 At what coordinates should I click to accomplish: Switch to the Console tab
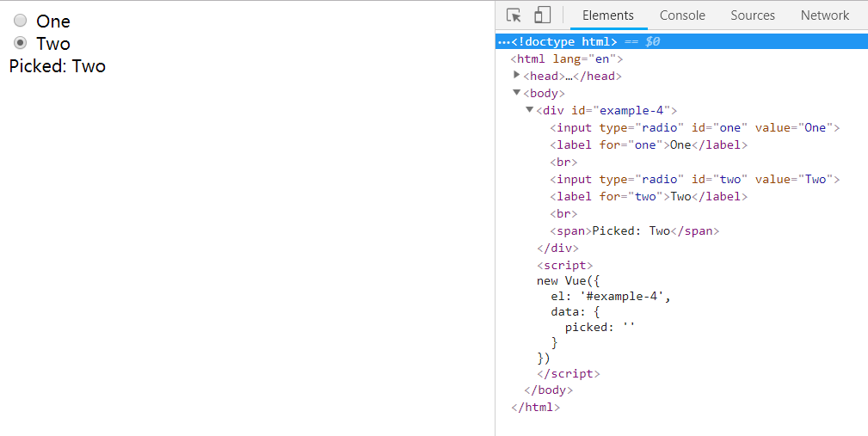(x=682, y=15)
